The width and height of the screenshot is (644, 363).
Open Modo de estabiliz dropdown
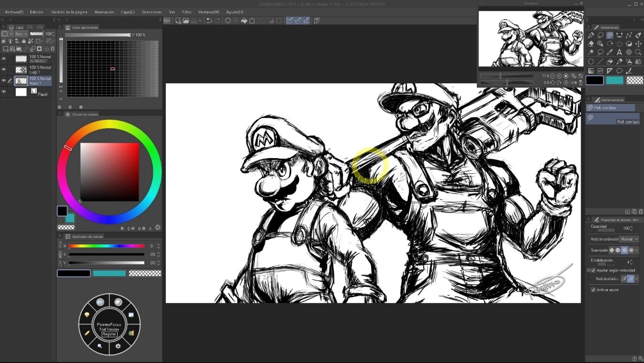[636, 279]
